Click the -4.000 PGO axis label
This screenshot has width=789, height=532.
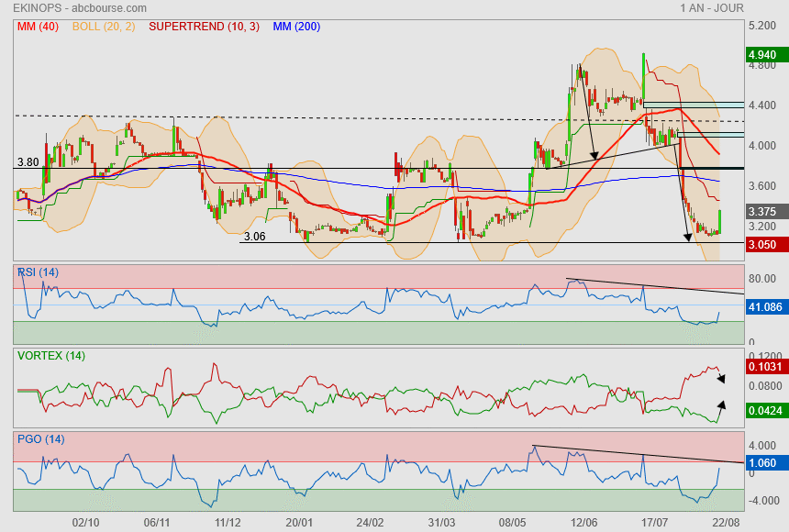coord(762,501)
